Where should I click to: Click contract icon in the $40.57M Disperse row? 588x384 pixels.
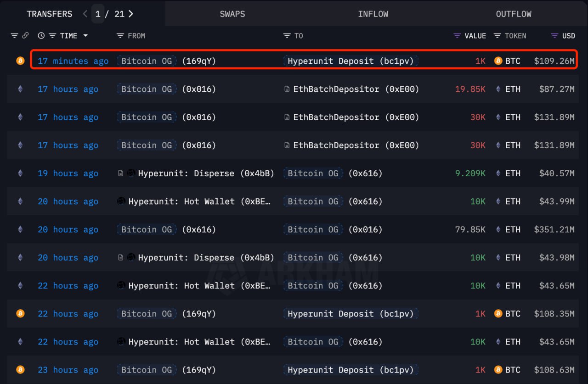121,173
